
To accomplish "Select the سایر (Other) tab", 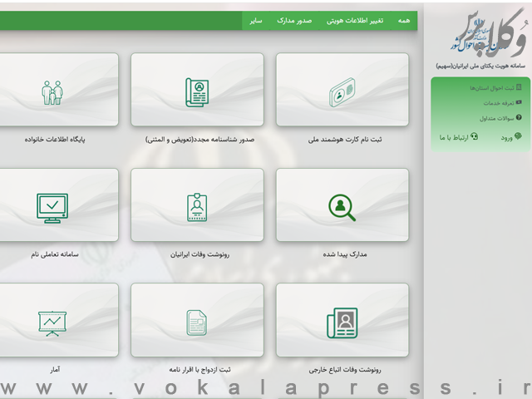I will [x=256, y=20].
